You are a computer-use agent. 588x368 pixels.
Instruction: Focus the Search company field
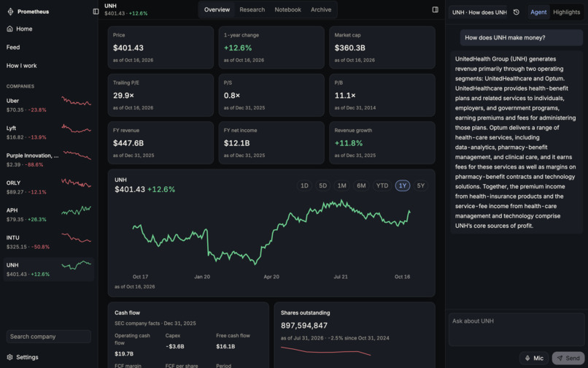click(49, 337)
